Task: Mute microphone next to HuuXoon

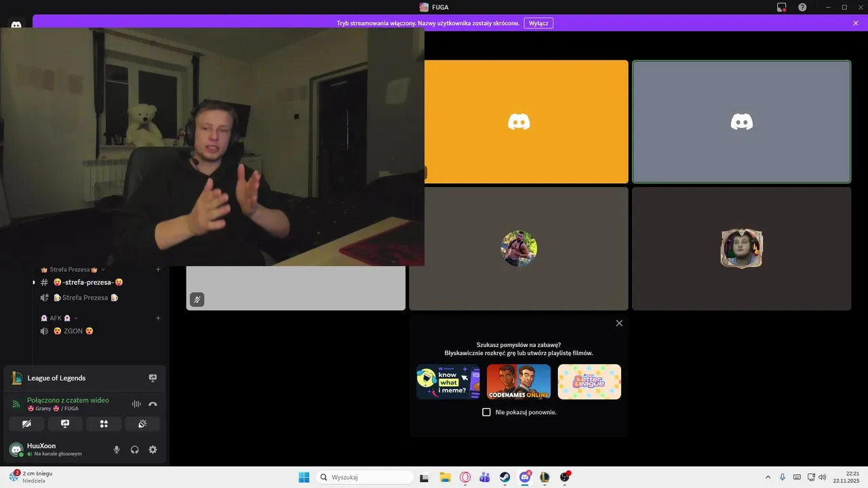Action: tap(117, 449)
